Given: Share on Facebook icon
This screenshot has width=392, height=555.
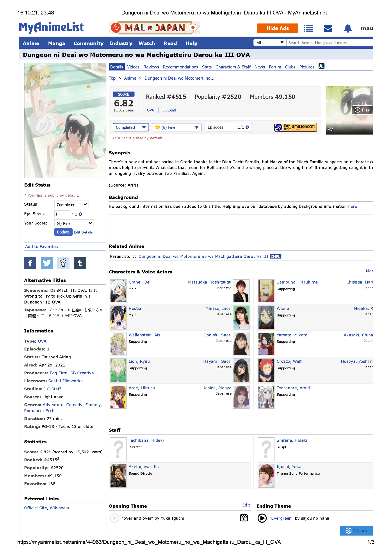Looking at the screenshot, I should (x=30, y=263).
